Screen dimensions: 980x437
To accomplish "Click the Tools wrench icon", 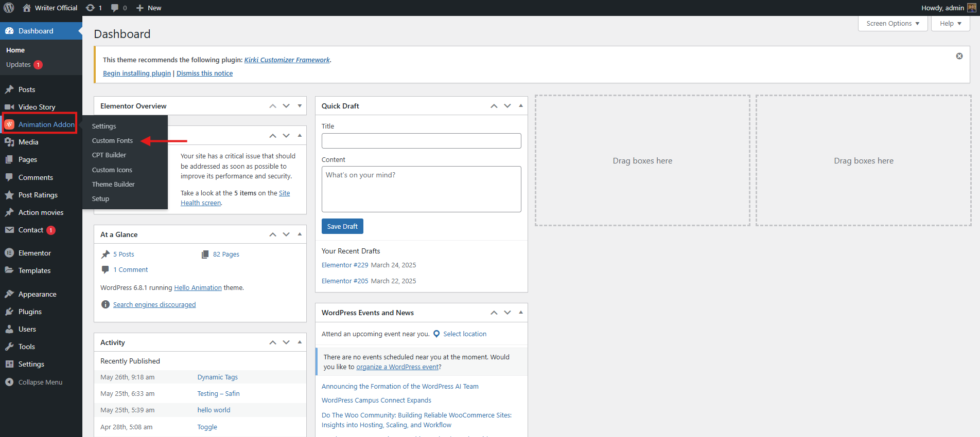I will click(9, 347).
